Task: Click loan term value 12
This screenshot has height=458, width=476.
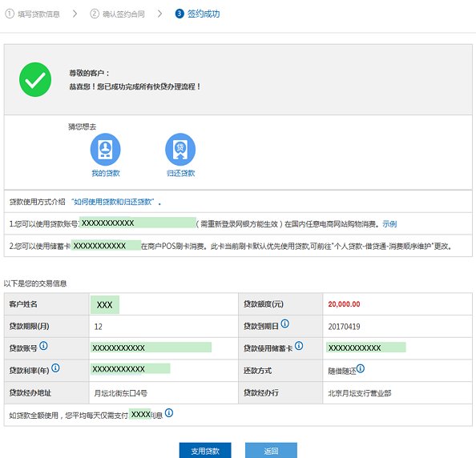Action: 98,327
